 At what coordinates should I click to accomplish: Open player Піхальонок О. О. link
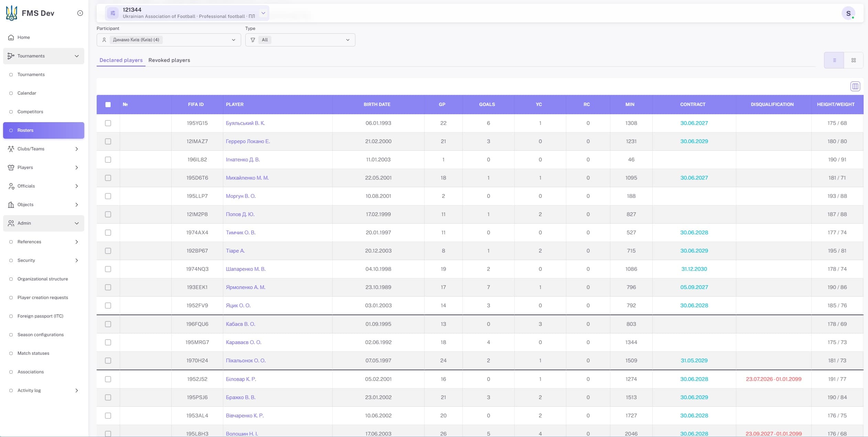[x=246, y=361]
